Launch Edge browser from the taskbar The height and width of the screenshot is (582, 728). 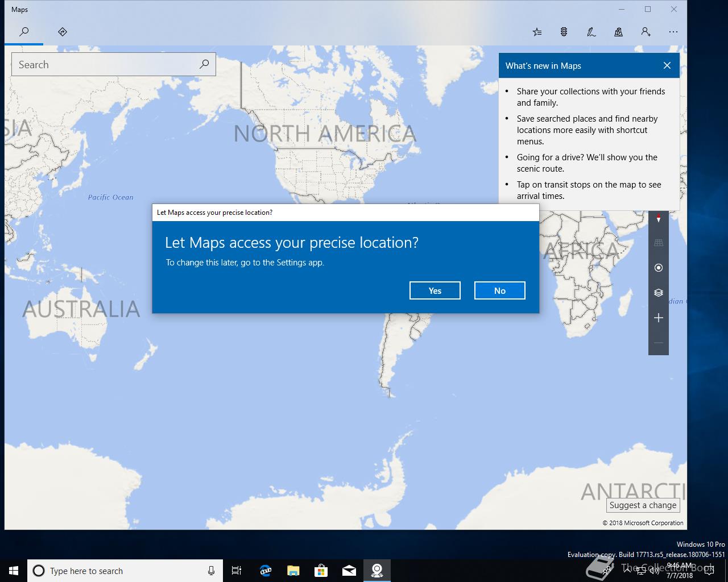point(265,571)
